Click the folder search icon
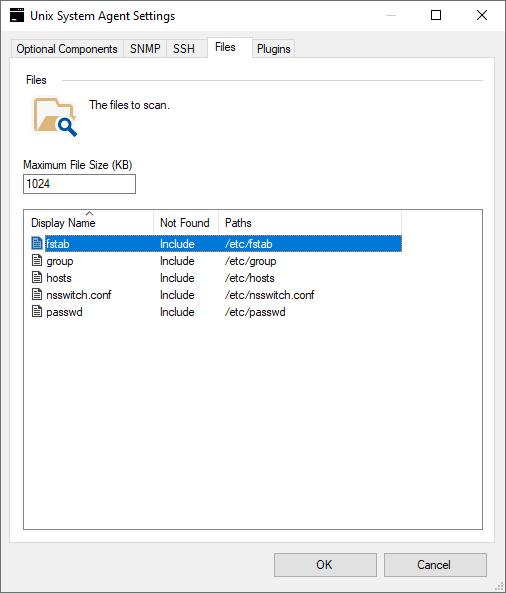 (55, 116)
